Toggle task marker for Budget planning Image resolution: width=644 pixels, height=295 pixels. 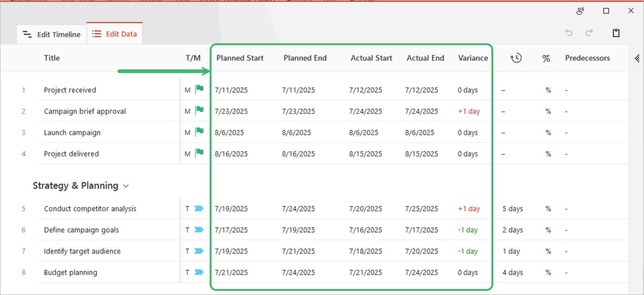click(x=199, y=273)
